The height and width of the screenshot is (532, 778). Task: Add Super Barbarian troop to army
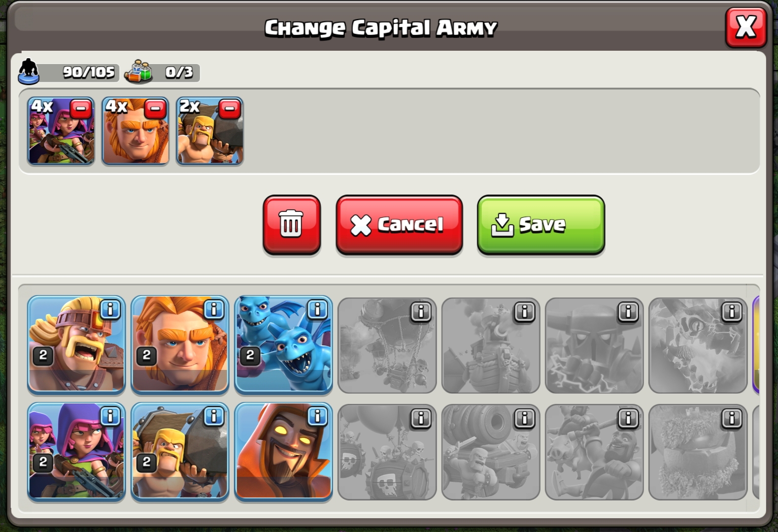(76, 345)
